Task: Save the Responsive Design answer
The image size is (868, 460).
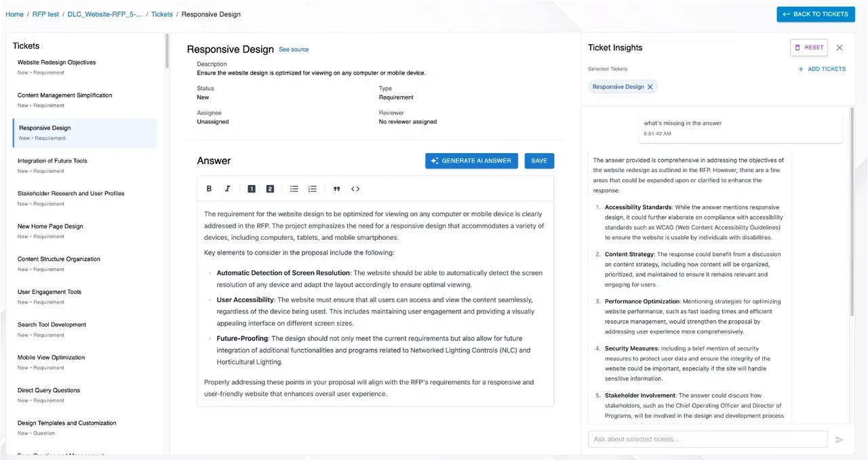Action: point(539,161)
